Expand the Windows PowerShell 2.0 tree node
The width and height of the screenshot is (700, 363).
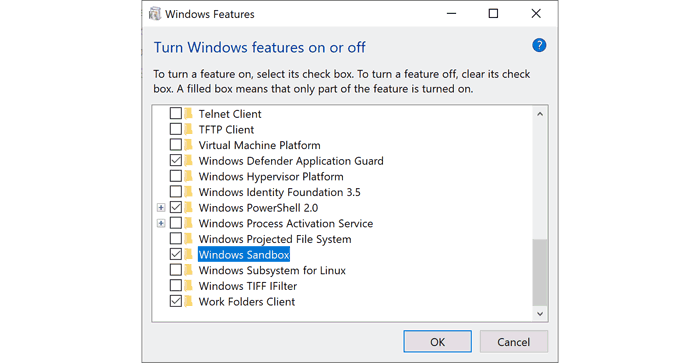[161, 208]
